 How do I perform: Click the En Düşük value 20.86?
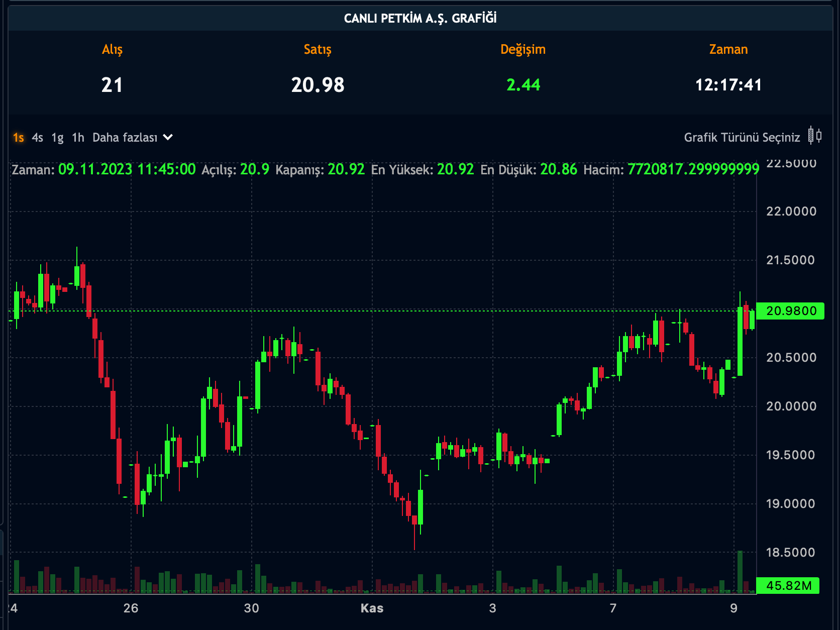(559, 169)
